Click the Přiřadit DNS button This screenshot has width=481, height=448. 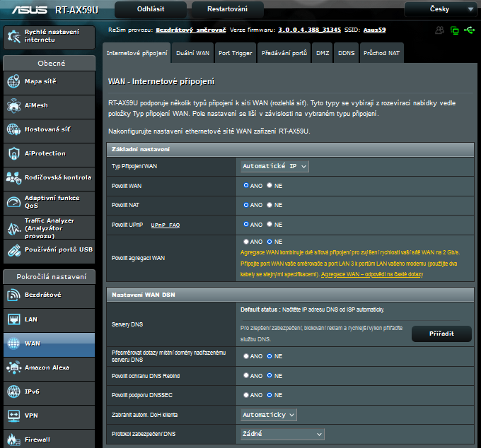(x=441, y=334)
